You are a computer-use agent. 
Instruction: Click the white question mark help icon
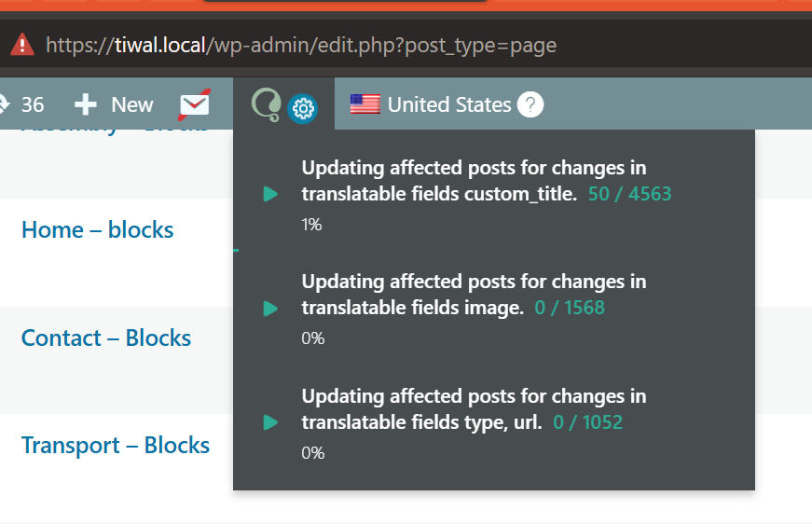[x=530, y=104]
